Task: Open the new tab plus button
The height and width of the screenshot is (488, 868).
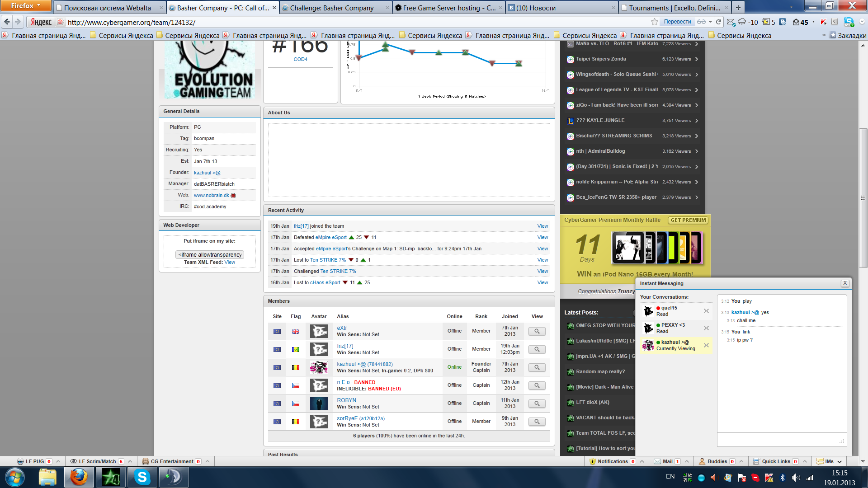Action: click(738, 8)
